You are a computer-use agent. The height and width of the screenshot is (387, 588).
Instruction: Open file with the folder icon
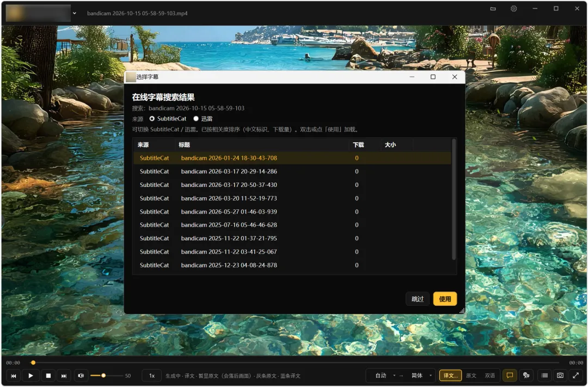tap(493, 9)
